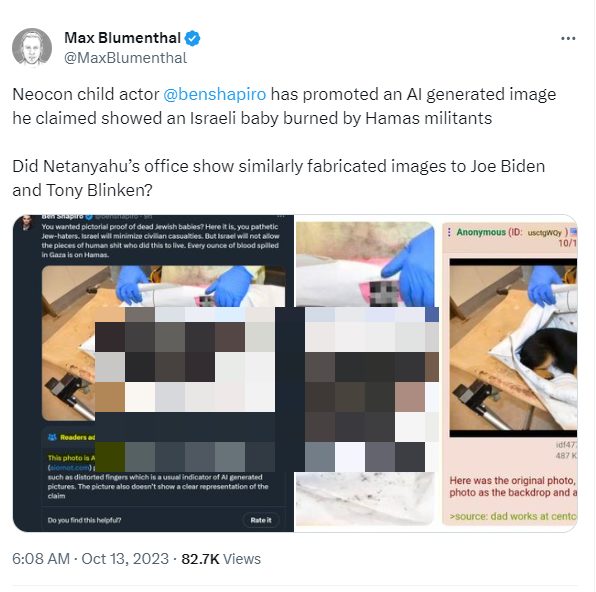
Task: Open the @benshapiro mention link
Action: point(215,94)
